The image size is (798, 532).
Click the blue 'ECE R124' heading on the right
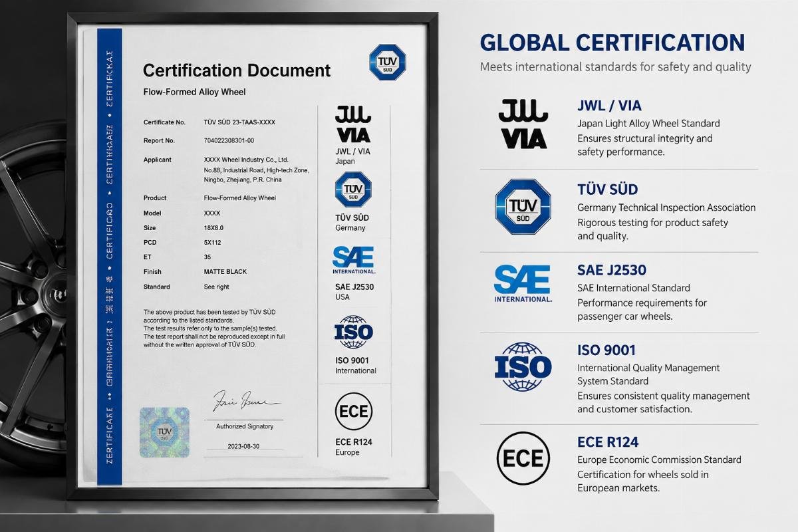coord(608,442)
